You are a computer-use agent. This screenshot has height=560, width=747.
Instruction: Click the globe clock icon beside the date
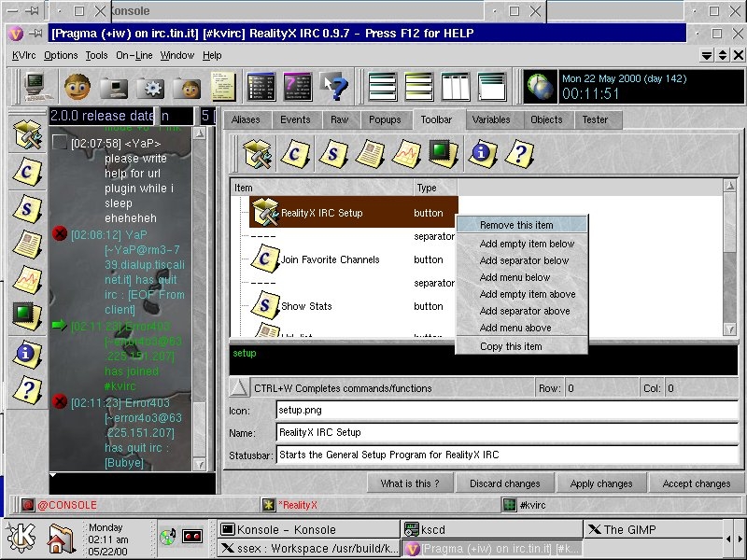coord(540,87)
